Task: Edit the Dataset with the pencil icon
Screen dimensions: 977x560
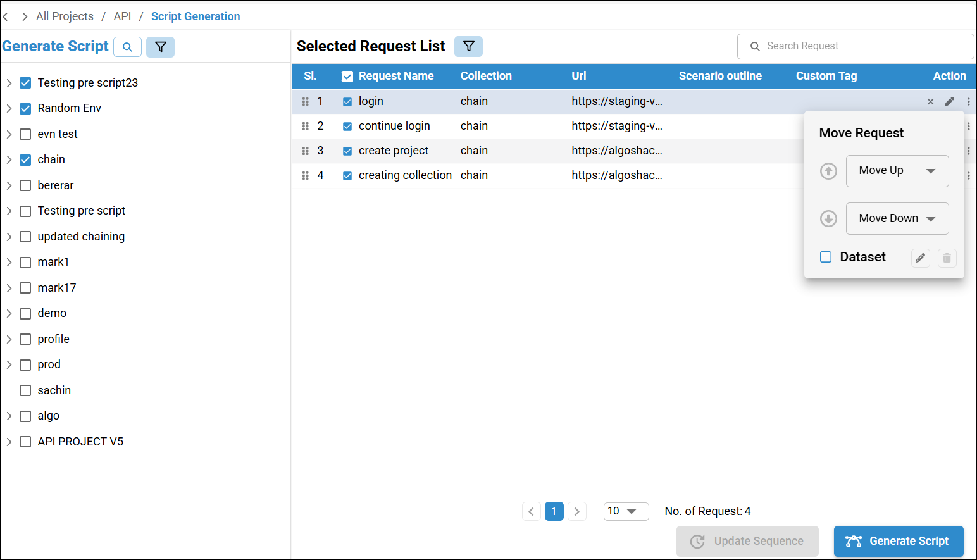Action: coord(921,258)
